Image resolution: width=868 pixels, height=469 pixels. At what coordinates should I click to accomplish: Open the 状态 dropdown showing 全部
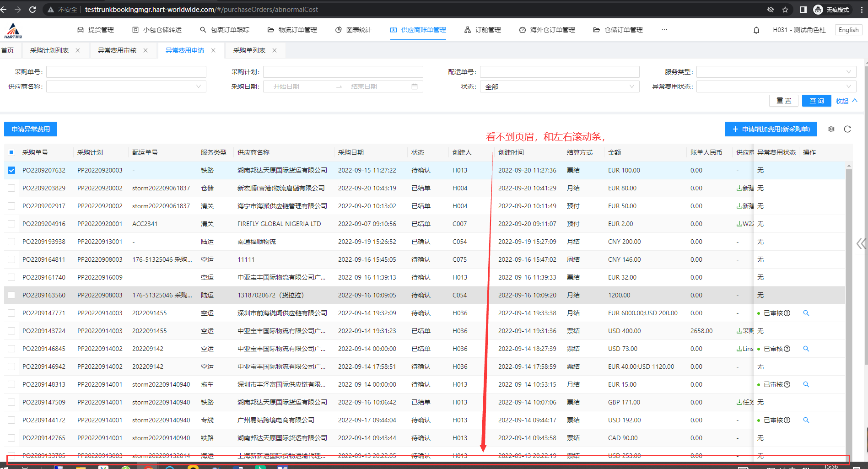559,86
